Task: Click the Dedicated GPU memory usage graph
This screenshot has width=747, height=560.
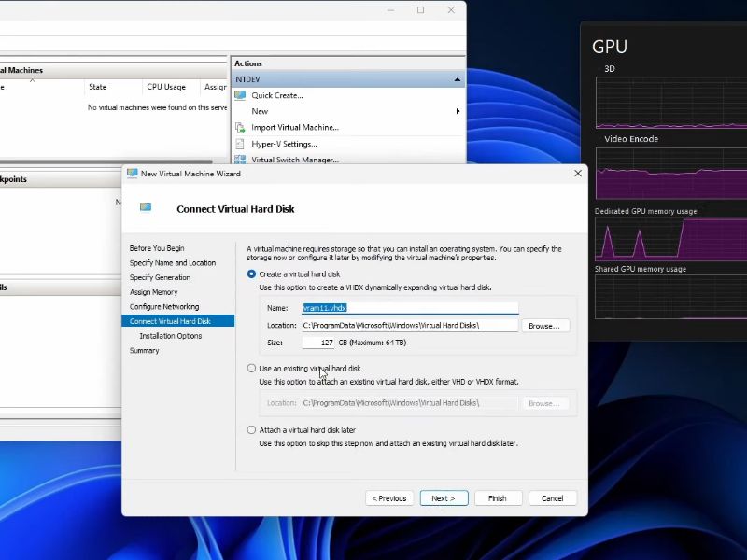Action: (x=670, y=239)
